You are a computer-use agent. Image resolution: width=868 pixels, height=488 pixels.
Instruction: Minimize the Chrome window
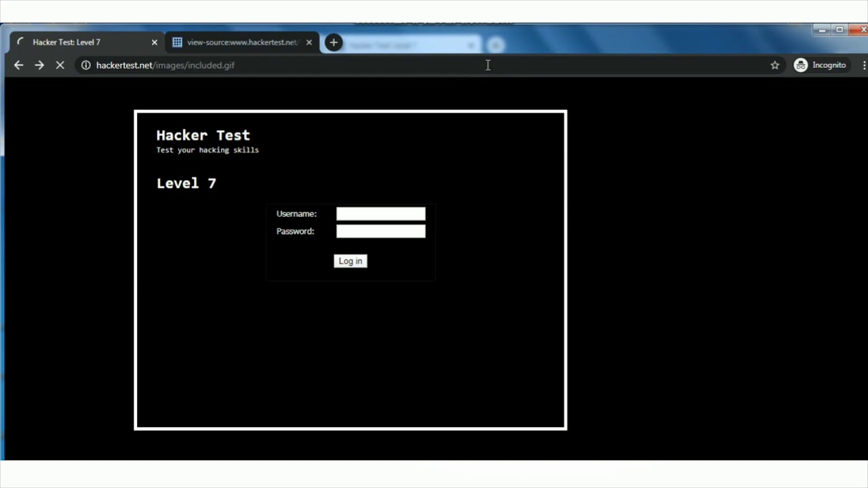pos(822,30)
